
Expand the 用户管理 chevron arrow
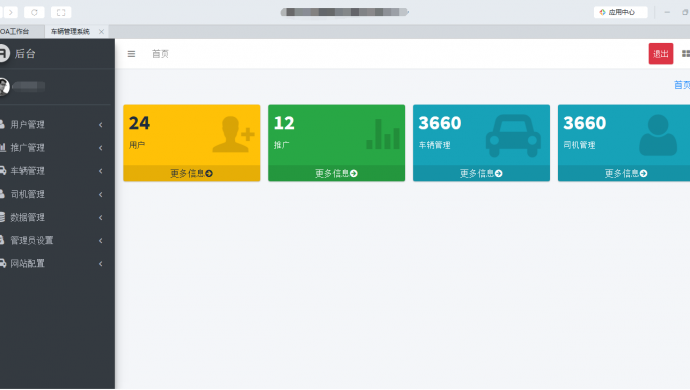(x=101, y=125)
